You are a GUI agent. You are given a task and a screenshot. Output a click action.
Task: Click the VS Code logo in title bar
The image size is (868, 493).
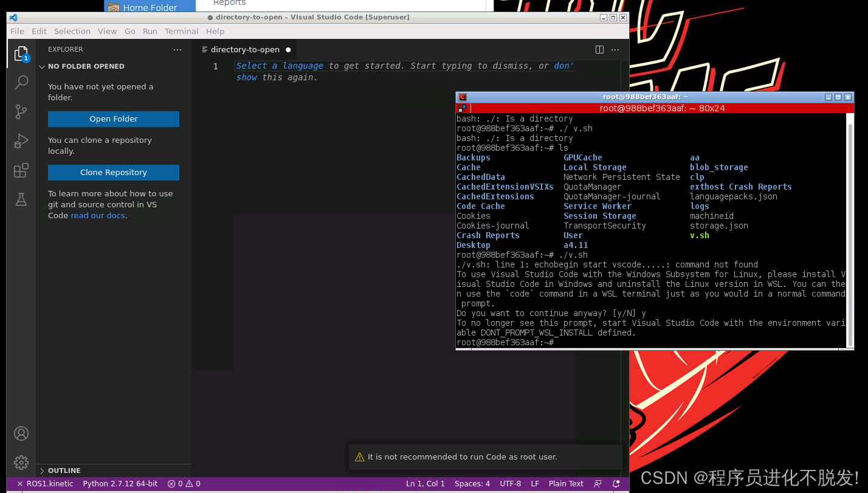(x=13, y=18)
